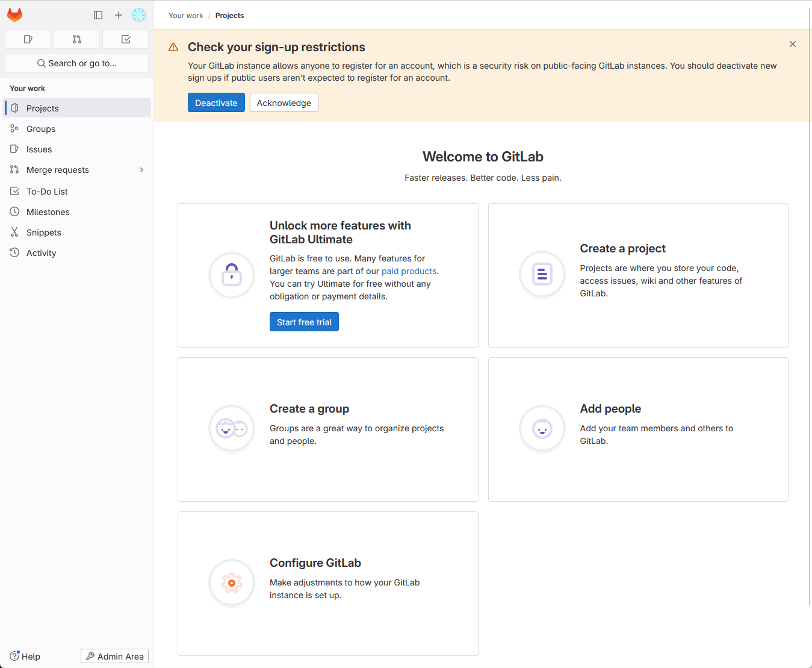This screenshot has height=668, width=812.
Task: Dismiss the sign-up restrictions banner
Action: 793,44
